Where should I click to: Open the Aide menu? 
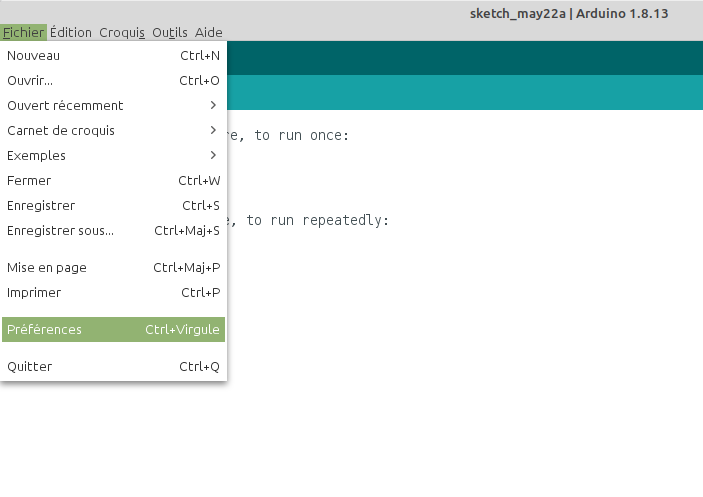click(x=208, y=33)
